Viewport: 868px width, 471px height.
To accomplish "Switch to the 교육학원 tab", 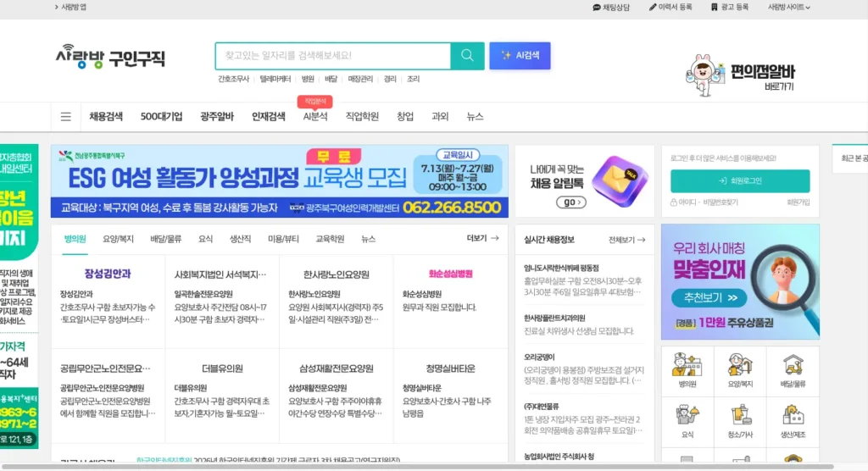I will click(x=330, y=239).
